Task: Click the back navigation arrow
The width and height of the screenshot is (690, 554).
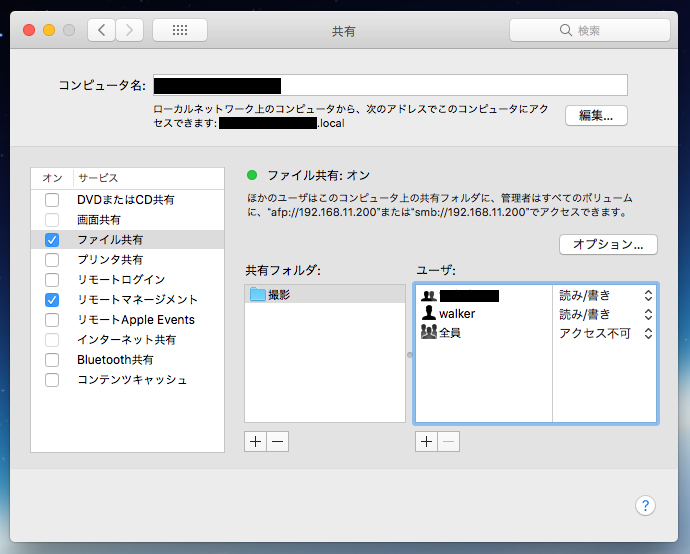Action: click(x=102, y=30)
